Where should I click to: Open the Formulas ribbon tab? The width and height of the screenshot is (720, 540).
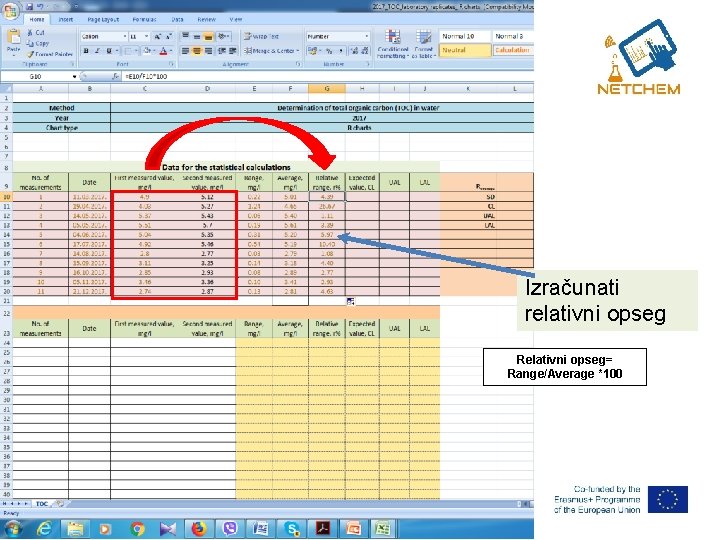[144, 19]
